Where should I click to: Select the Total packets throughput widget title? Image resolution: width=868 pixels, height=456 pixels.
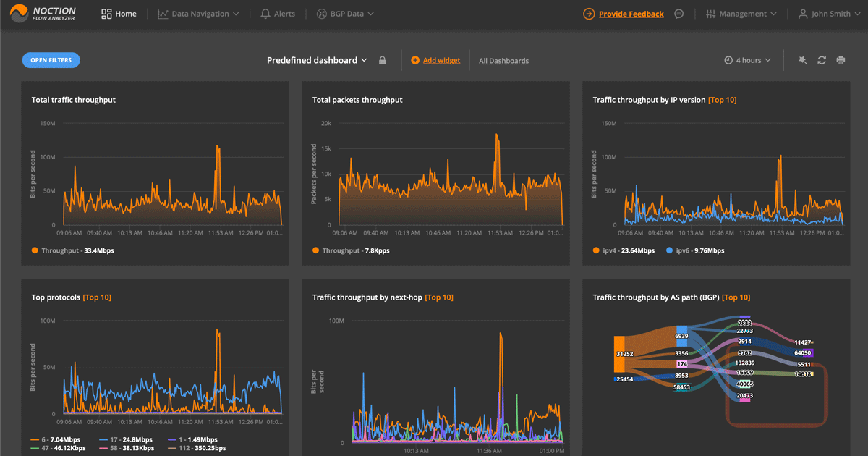pos(357,100)
